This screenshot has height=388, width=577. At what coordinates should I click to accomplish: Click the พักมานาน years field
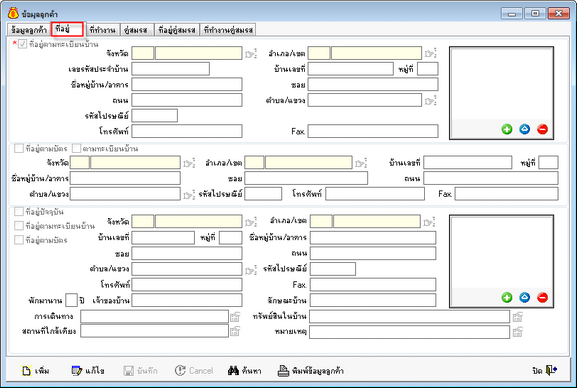[71, 300]
